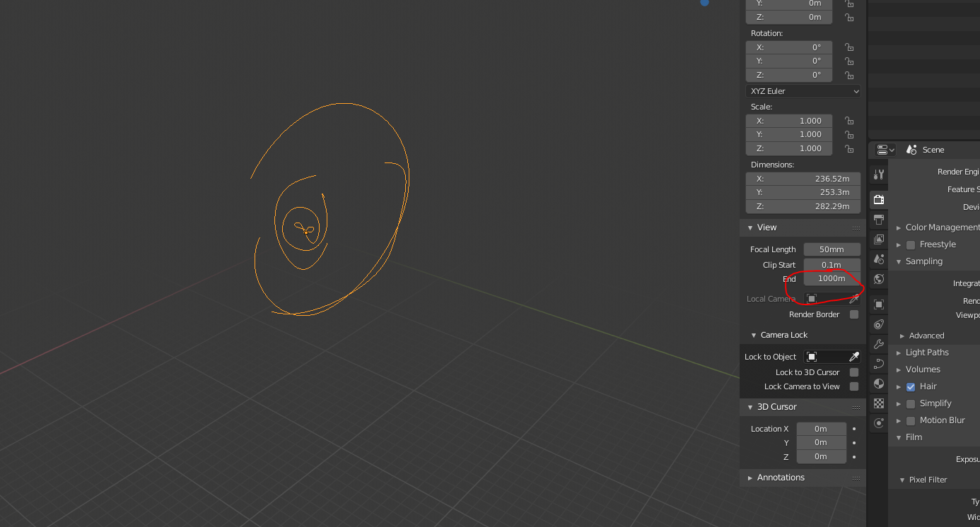This screenshot has height=527, width=980.
Task: Lock the Rotation Z axis
Action: click(849, 75)
